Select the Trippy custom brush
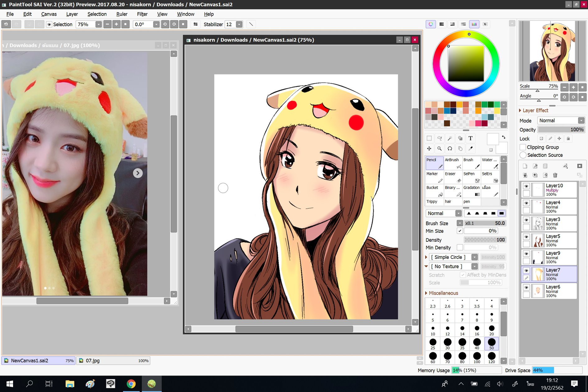The image size is (588, 392). tap(434, 202)
